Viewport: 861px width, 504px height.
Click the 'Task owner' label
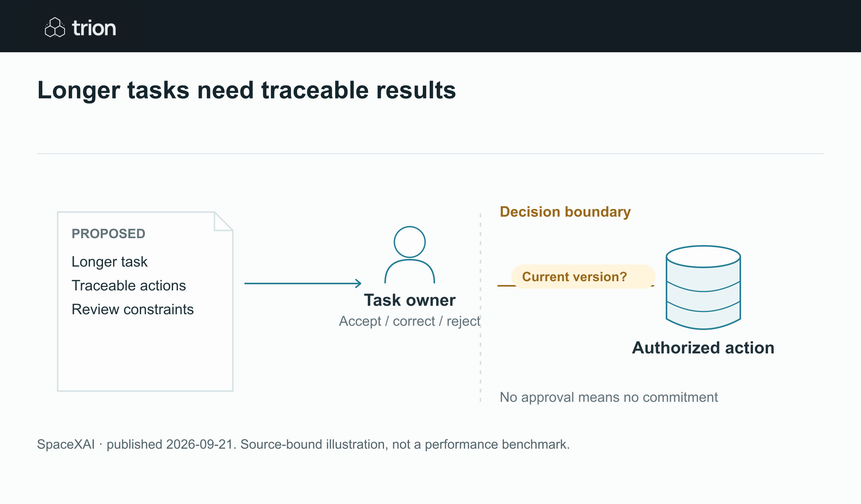pos(410,300)
